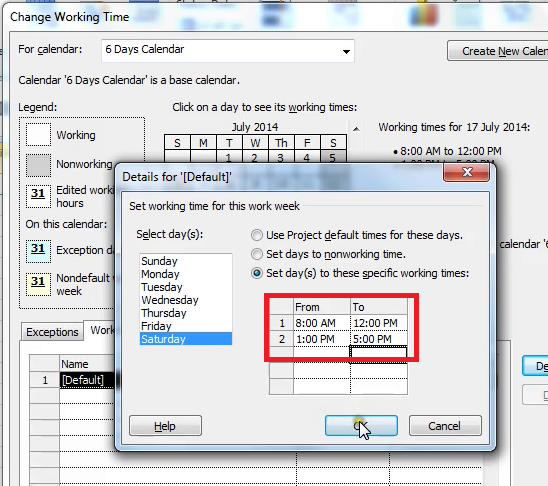Screen dimensions: 548x486
Task: Click the Nondefault work week legend icon
Action: click(x=38, y=284)
